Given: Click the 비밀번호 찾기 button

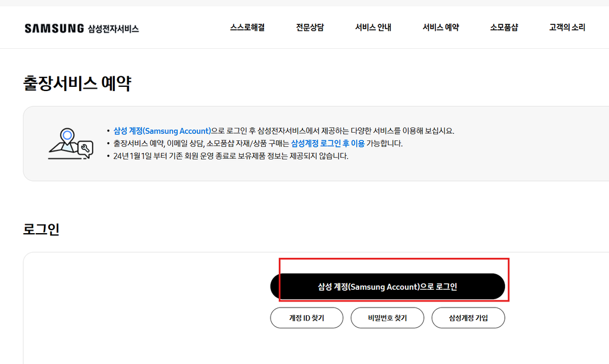Looking at the screenshot, I should coord(387,318).
